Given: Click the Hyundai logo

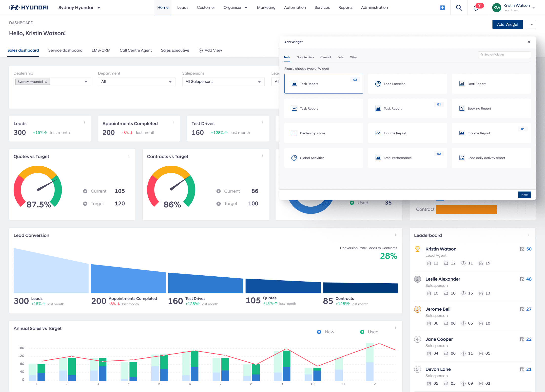Looking at the screenshot, I should 29,7.
